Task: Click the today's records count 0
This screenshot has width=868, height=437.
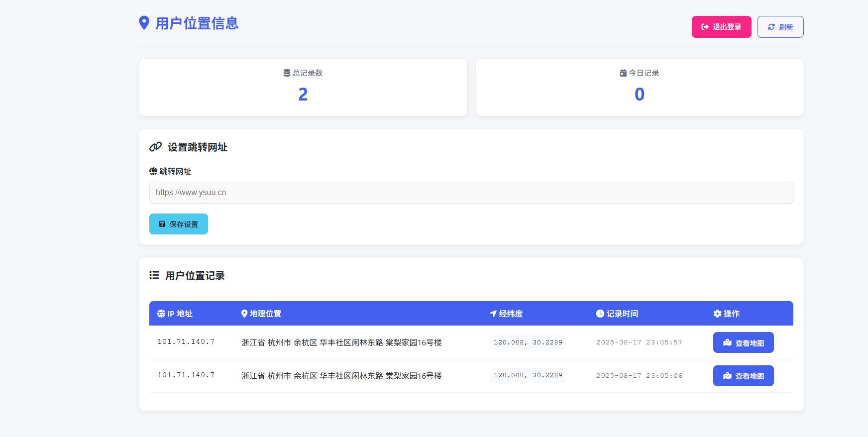Action: click(x=640, y=94)
